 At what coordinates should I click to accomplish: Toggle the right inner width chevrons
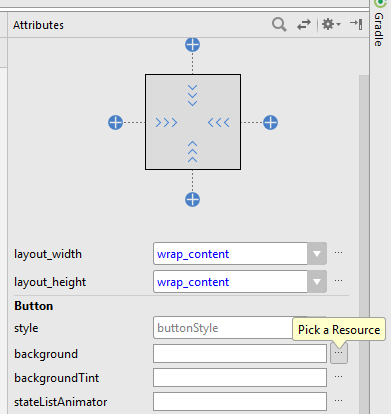[x=219, y=123]
